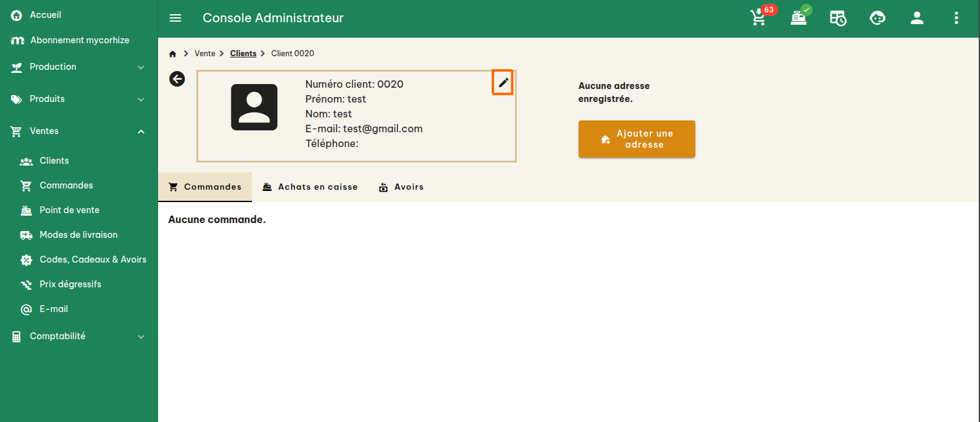The width and height of the screenshot is (980, 422).
Task: Click the client avatar picture
Action: 254,107
